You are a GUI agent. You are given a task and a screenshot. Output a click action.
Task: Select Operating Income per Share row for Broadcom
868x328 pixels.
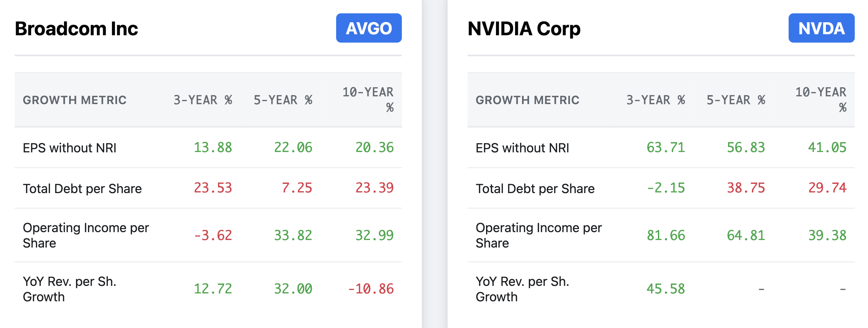(86, 235)
